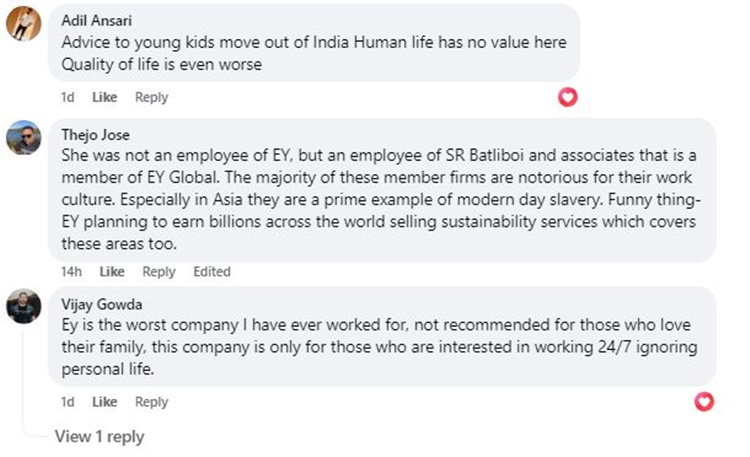Reply to Vijay Gowda's comment
The width and height of the screenshot is (750, 457).
pyautogui.click(x=151, y=402)
